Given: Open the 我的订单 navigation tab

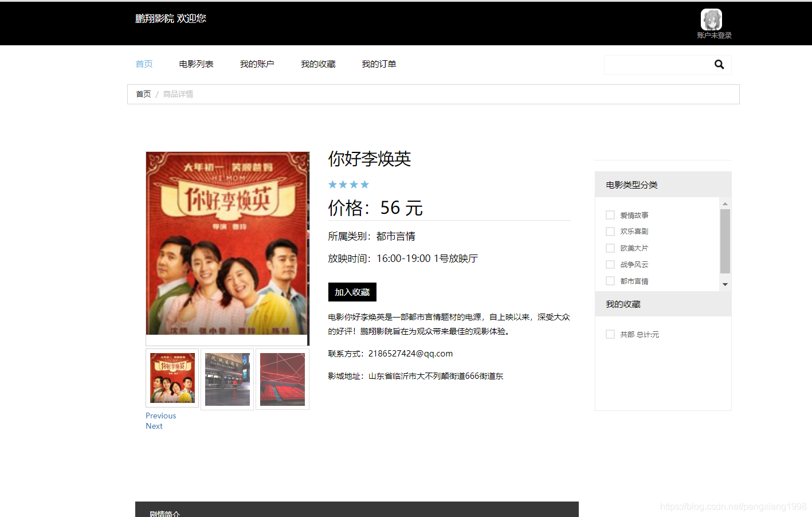Looking at the screenshot, I should 379,64.
